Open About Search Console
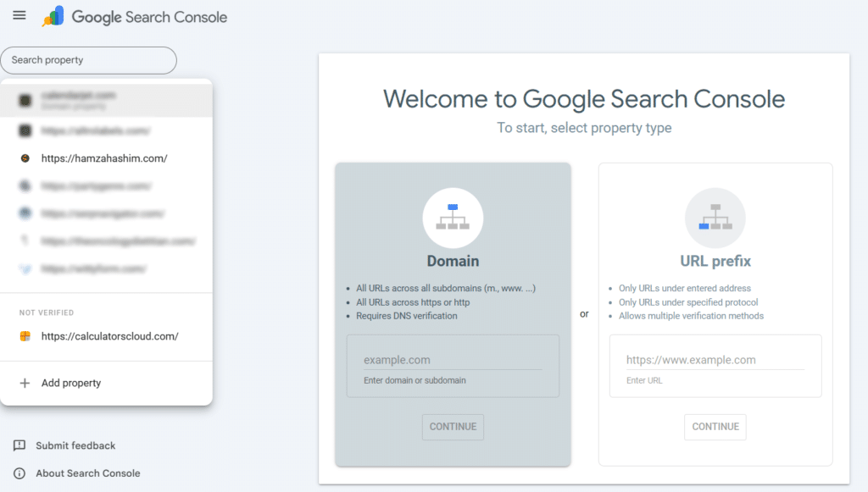Image resolution: width=868 pixels, height=492 pixels. [88, 473]
